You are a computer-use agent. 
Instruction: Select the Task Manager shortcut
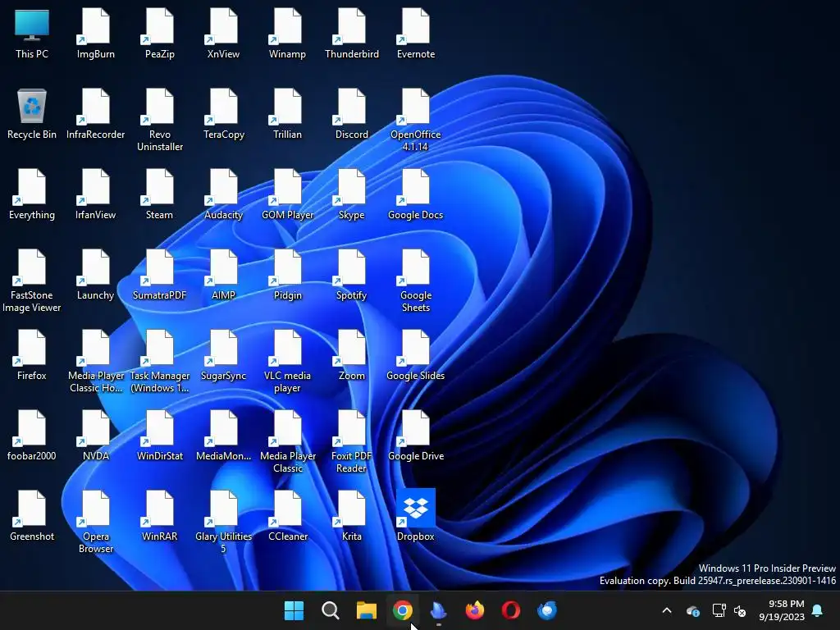point(160,362)
